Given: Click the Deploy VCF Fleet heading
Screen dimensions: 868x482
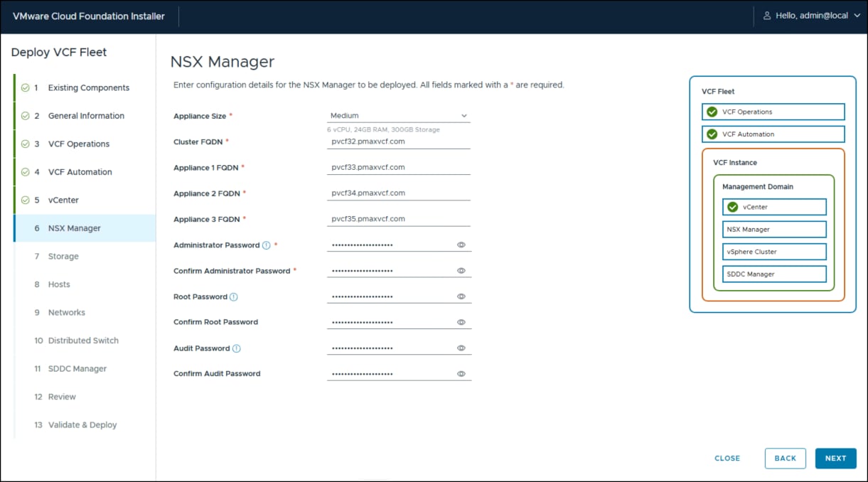Looking at the screenshot, I should [59, 53].
